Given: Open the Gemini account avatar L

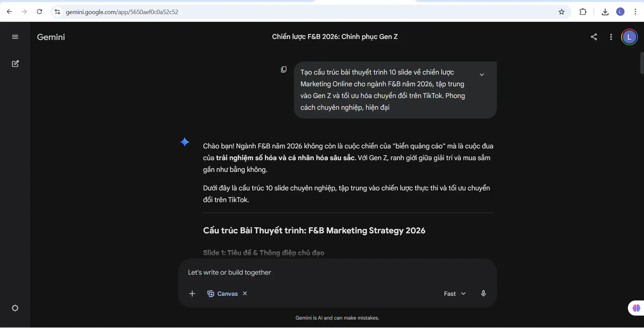Looking at the screenshot, I should [630, 37].
